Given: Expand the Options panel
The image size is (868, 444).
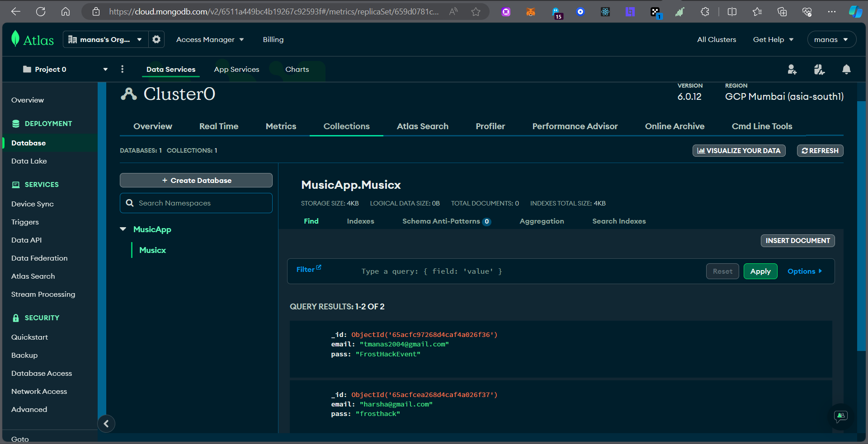Looking at the screenshot, I should (805, 271).
